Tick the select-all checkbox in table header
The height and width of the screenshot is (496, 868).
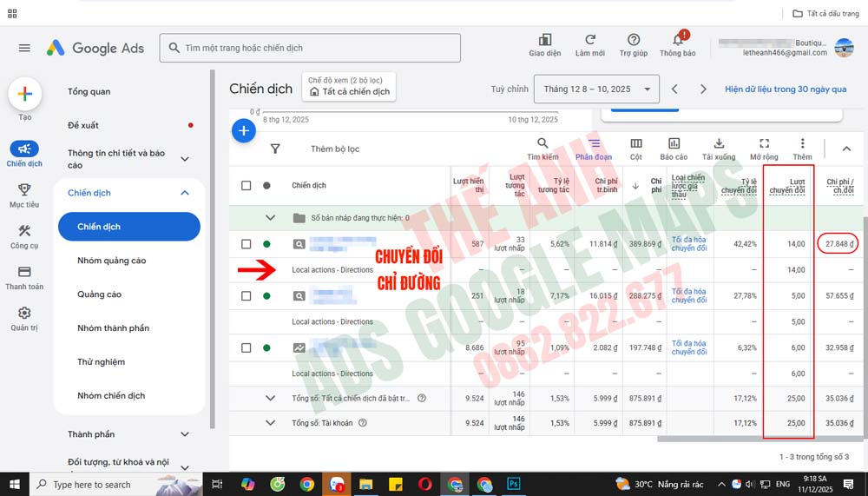(247, 186)
